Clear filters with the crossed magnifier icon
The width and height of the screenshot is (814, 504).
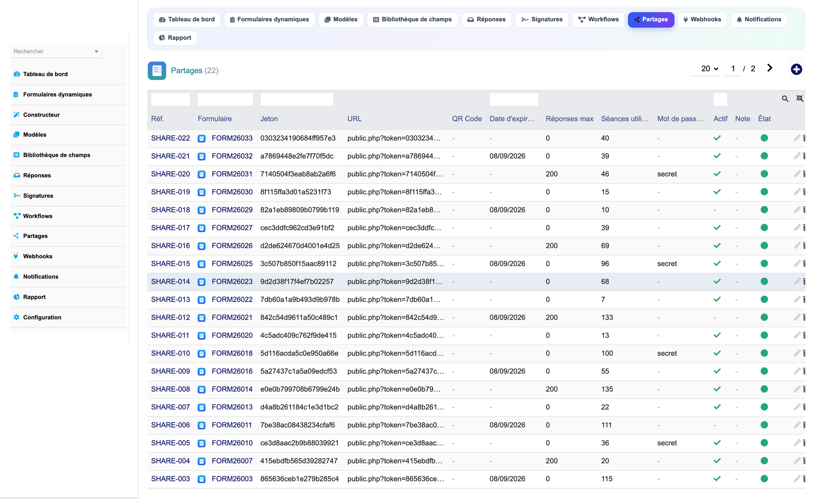click(799, 98)
